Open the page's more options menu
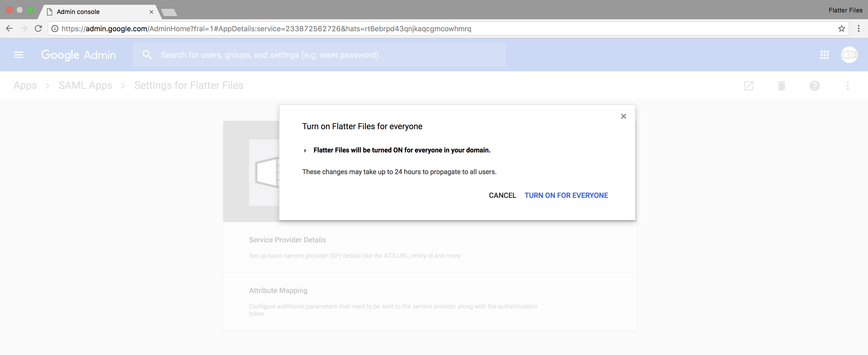 [x=847, y=86]
